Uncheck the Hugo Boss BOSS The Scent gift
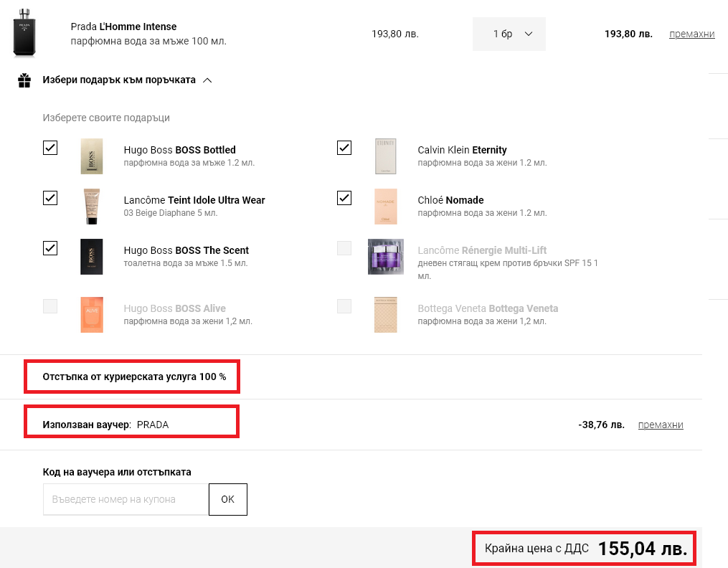 tap(50, 248)
